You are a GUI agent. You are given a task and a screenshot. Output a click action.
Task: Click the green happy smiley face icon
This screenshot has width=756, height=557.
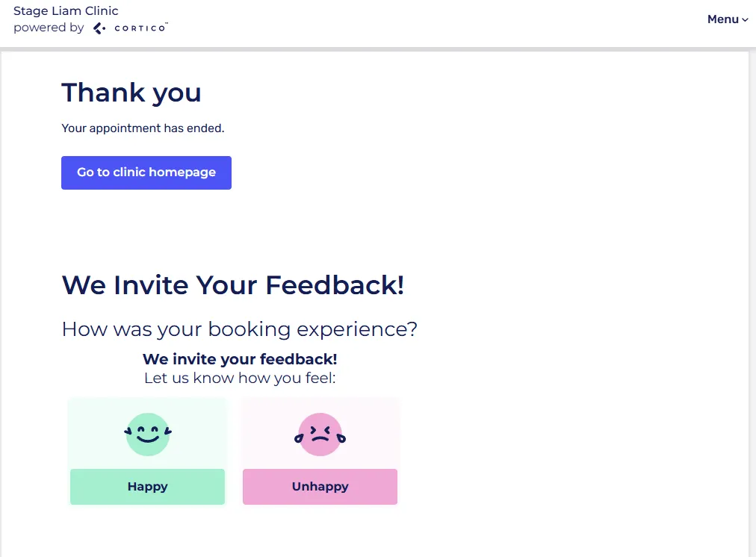pyautogui.click(x=148, y=435)
